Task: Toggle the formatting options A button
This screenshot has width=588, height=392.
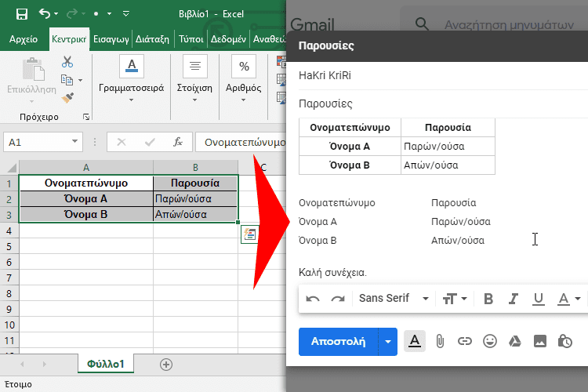Action: pyautogui.click(x=415, y=341)
